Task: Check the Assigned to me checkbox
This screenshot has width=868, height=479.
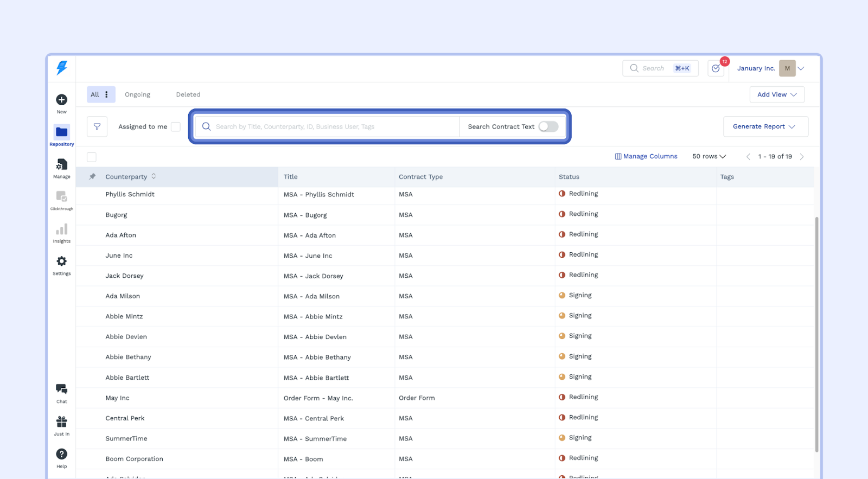Action: (176, 126)
